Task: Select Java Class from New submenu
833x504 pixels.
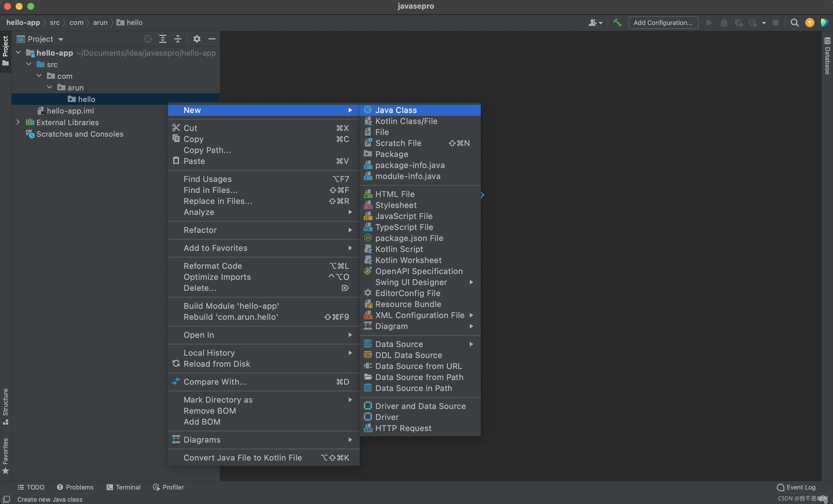Action: (420, 110)
